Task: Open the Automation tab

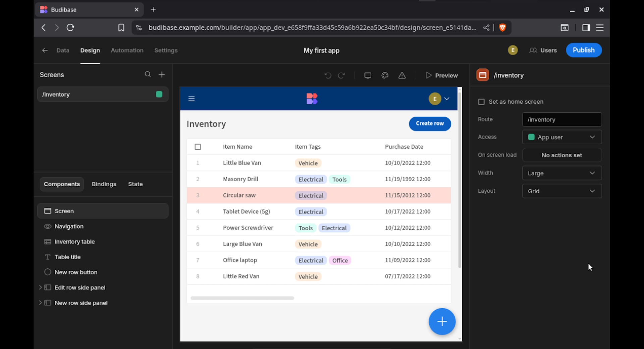Action: point(127,50)
